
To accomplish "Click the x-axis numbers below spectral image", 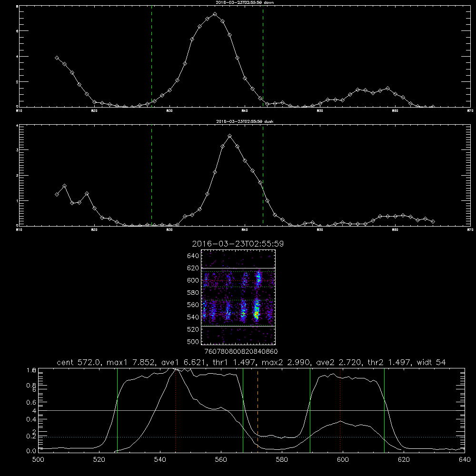I will coord(241,351).
